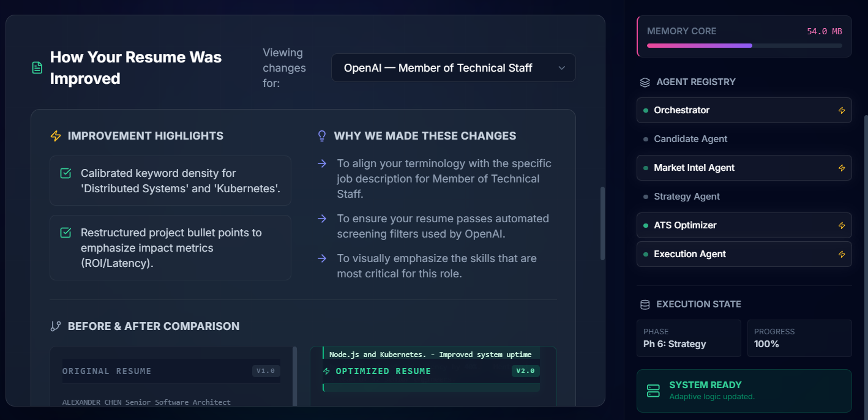Click the branch icon beside Before & After Comparison
This screenshot has height=420, width=868.
[x=56, y=326]
